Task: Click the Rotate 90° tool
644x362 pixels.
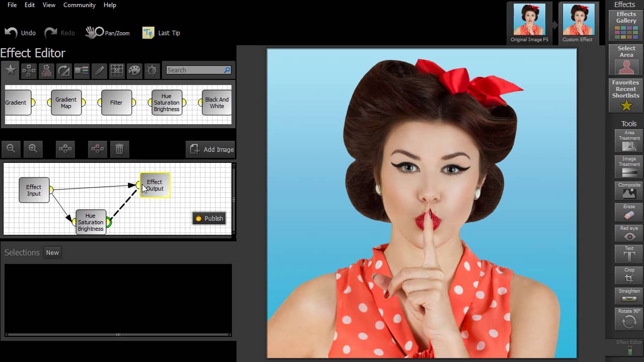Action: 629,319
